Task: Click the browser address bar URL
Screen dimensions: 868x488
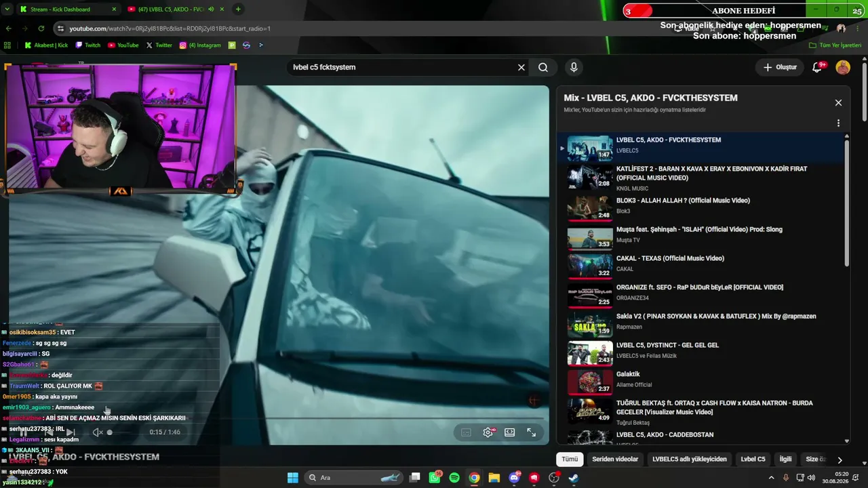Action: tap(170, 28)
